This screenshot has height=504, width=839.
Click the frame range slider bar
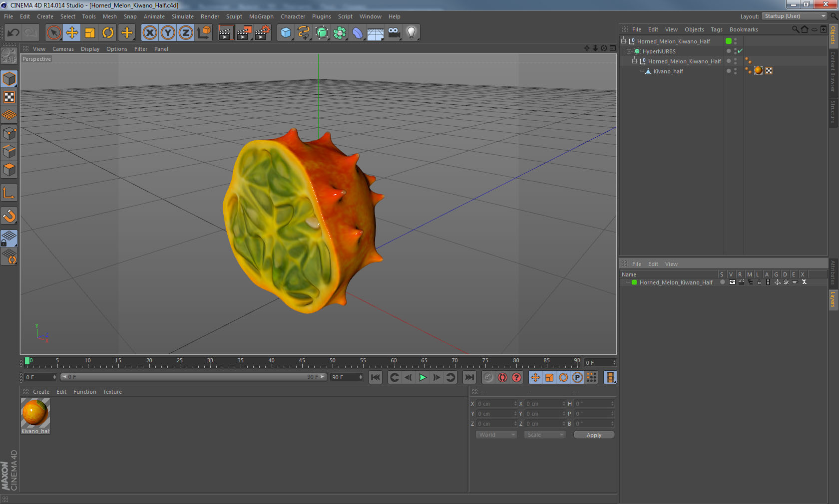(x=193, y=377)
